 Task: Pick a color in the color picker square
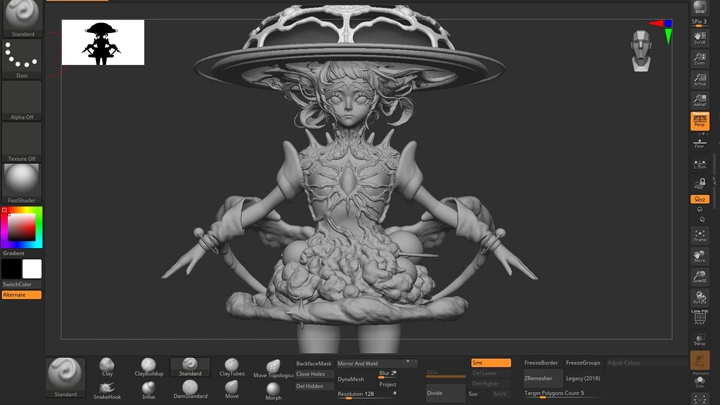coord(22,227)
